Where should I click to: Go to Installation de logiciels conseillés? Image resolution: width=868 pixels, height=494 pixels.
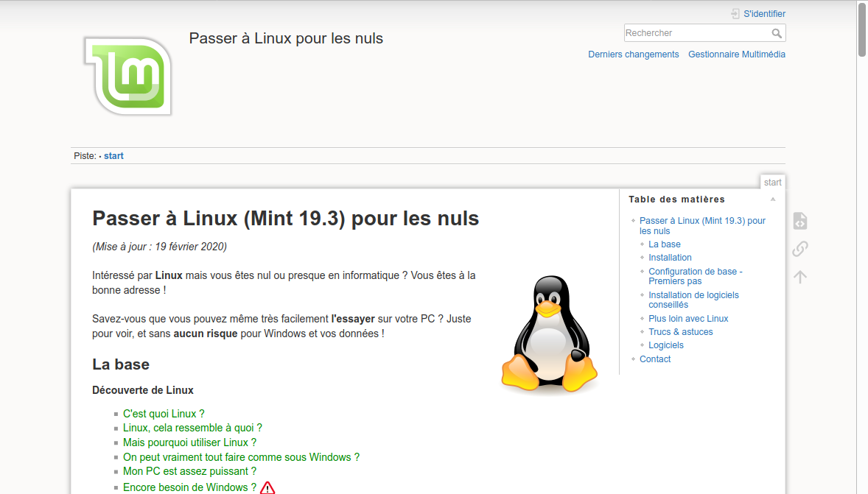tap(693, 300)
